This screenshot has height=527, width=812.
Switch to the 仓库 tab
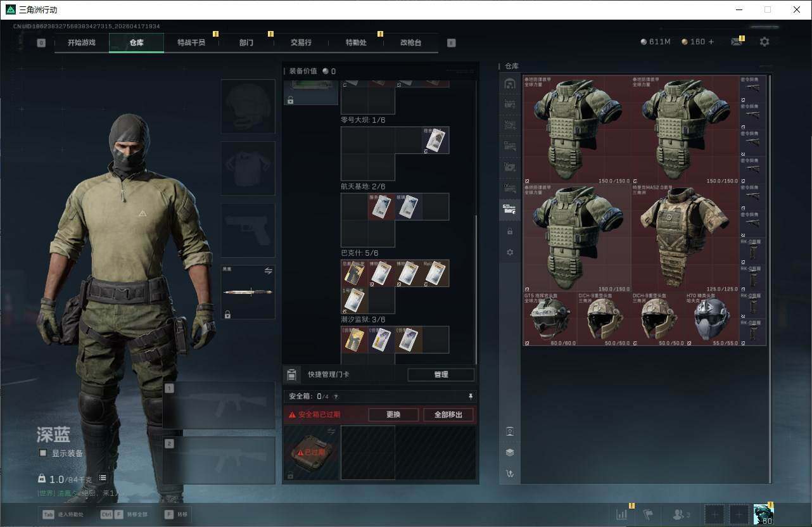(136, 42)
